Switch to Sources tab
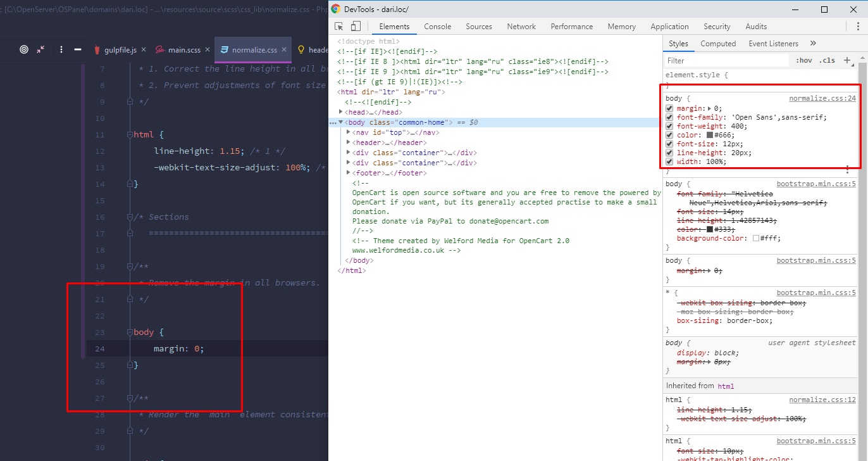This screenshot has width=868, height=461. [479, 27]
